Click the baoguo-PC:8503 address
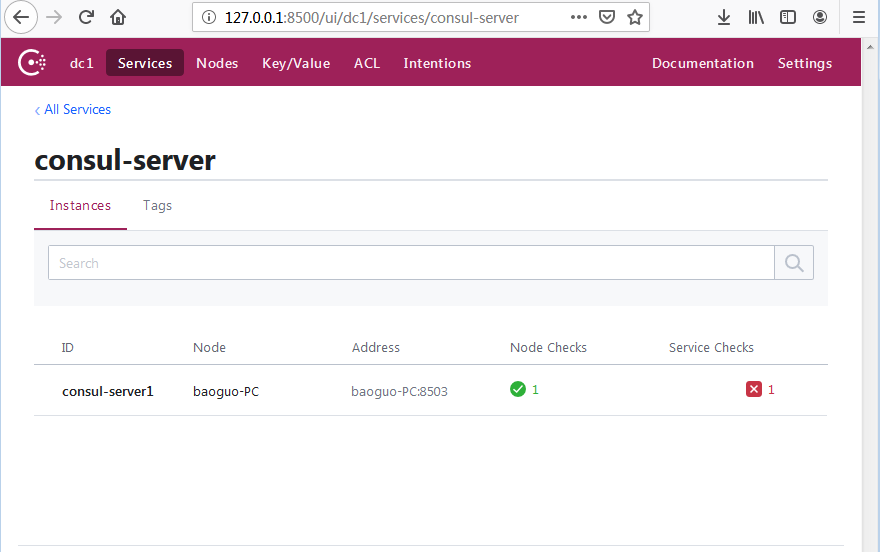 point(400,391)
